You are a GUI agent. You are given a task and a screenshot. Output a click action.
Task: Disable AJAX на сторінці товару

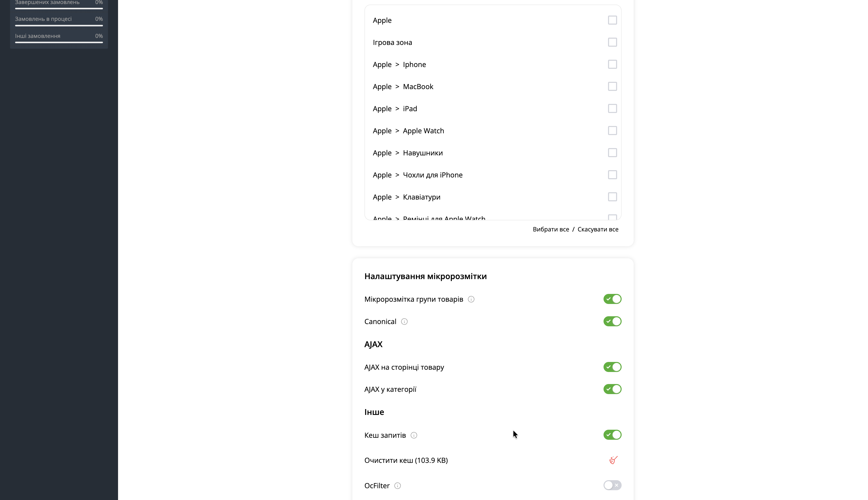tap(612, 367)
